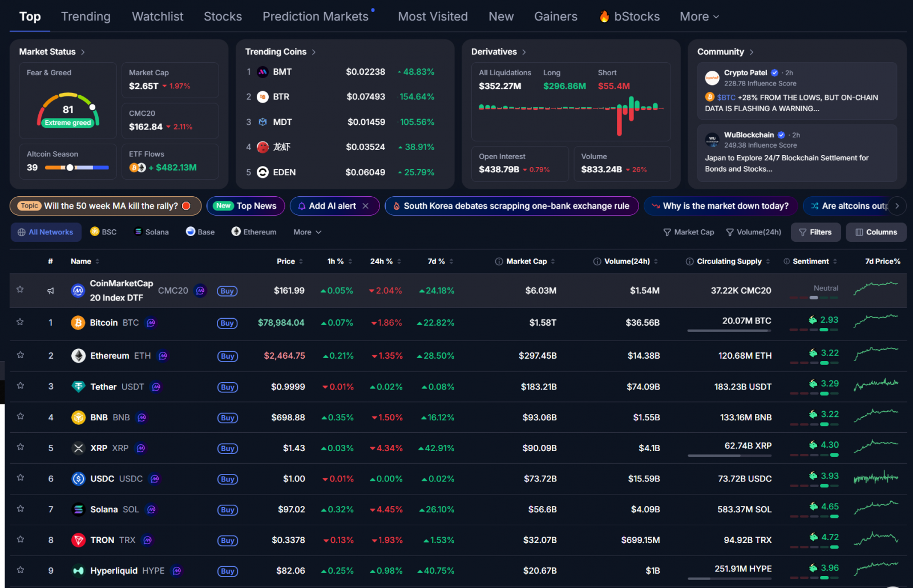Click the Ethereum coin logo
Screen dimensions: 913x588
[78, 356]
